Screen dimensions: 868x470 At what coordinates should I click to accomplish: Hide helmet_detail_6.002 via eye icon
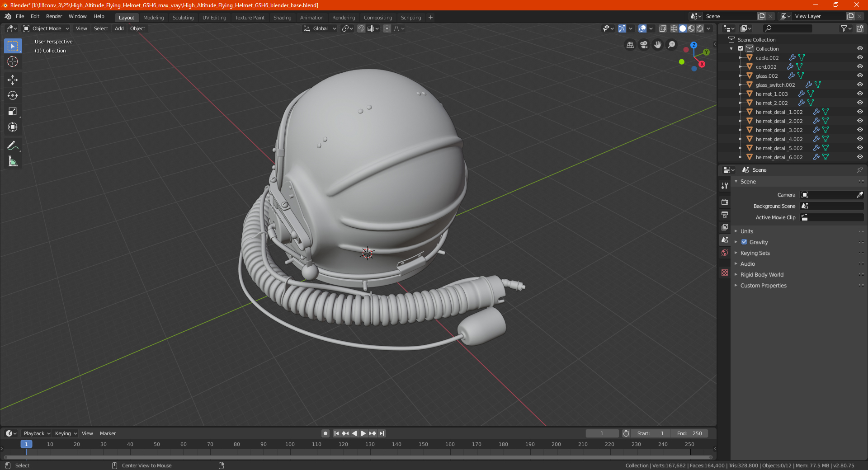tap(860, 157)
